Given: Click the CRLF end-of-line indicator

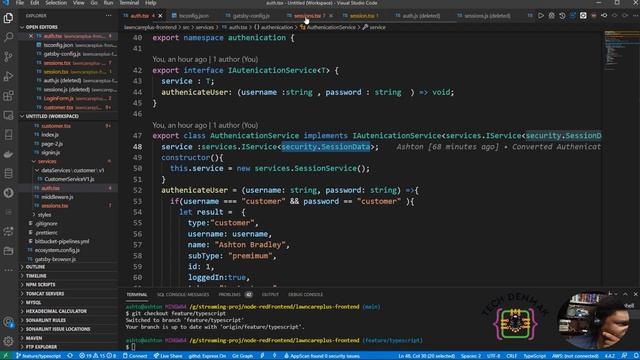Looking at the screenshot, I should pyautogui.click(x=511, y=356).
